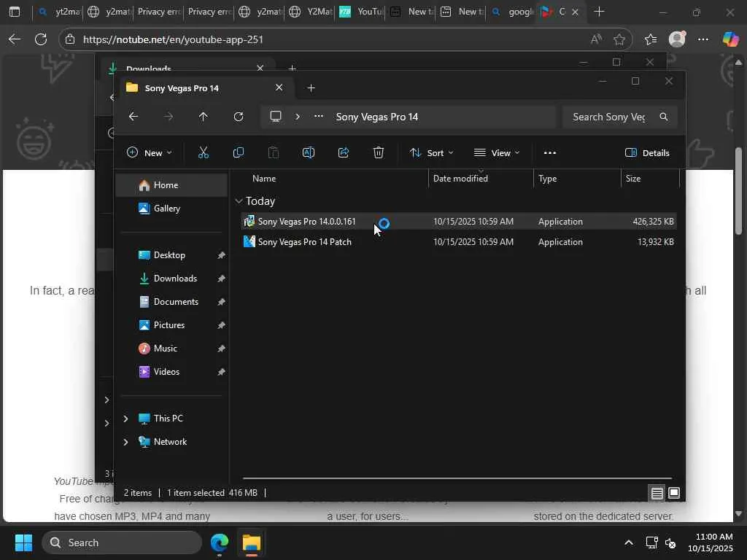Open Edge favorites list icon
This screenshot has width=747, height=560.
(x=650, y=39)
